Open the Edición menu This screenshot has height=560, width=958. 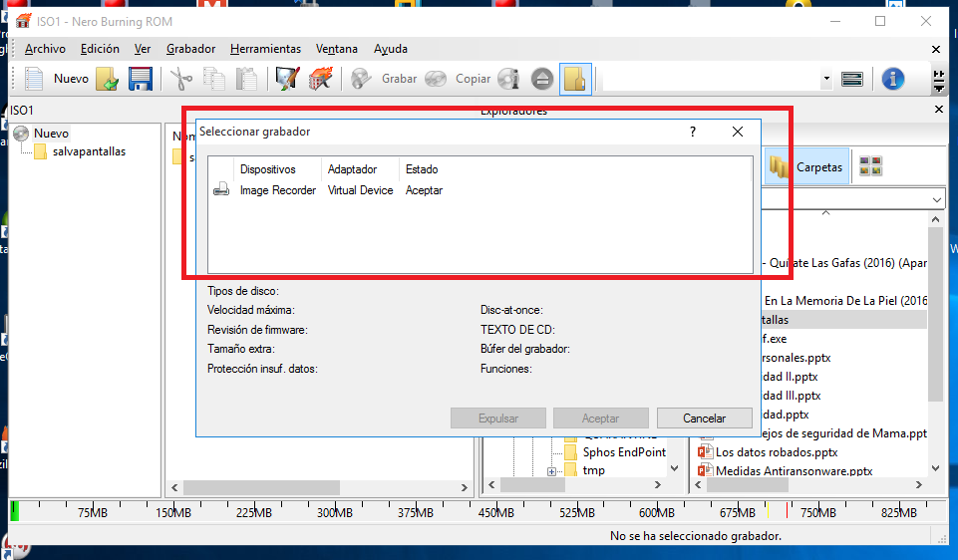(100, 48)
